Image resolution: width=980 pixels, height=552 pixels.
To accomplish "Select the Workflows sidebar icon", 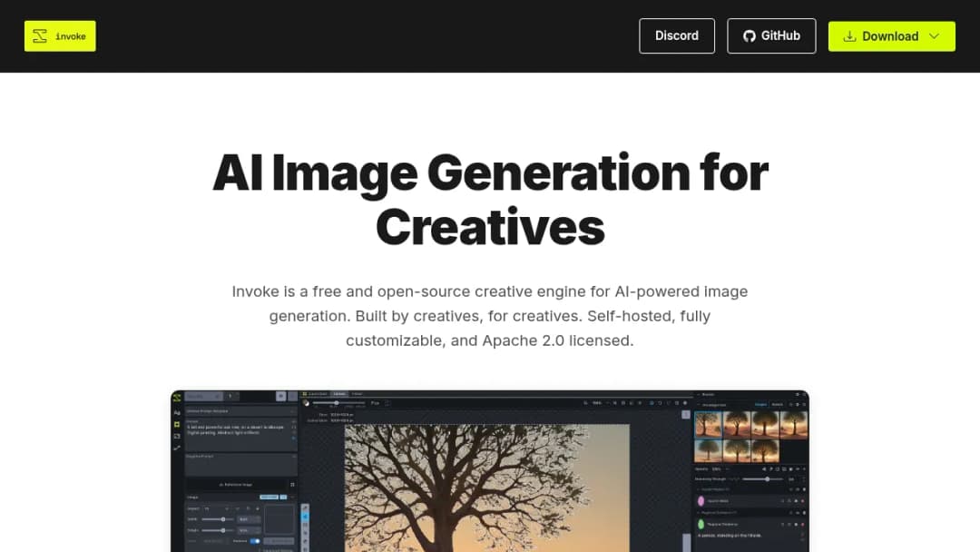I will click(177, 448).
